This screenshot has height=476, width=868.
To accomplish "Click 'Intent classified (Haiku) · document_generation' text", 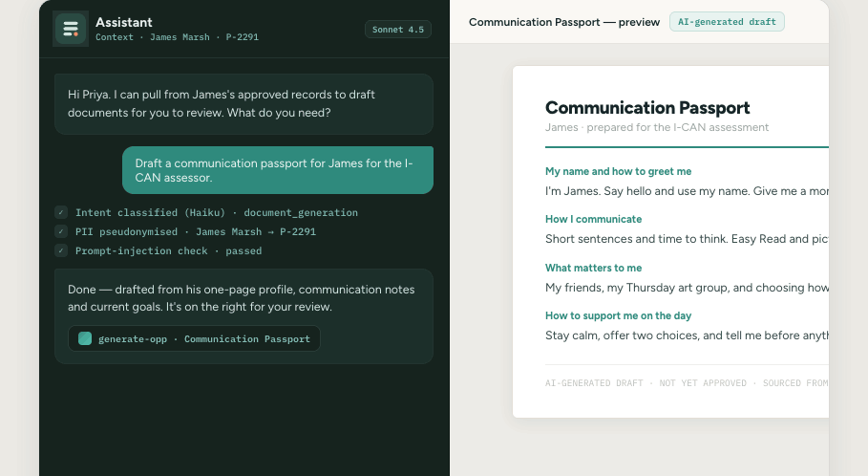I will pos(217,212).
